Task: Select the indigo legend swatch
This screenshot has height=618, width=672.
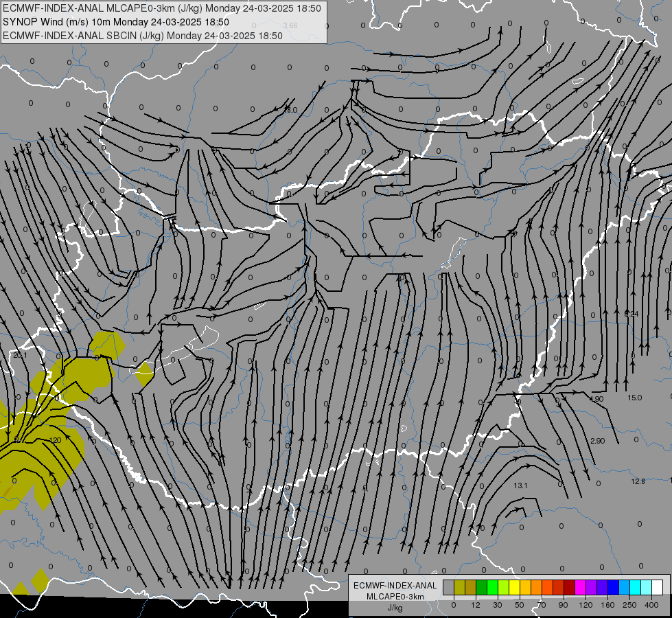Action: tap(603, 588)
